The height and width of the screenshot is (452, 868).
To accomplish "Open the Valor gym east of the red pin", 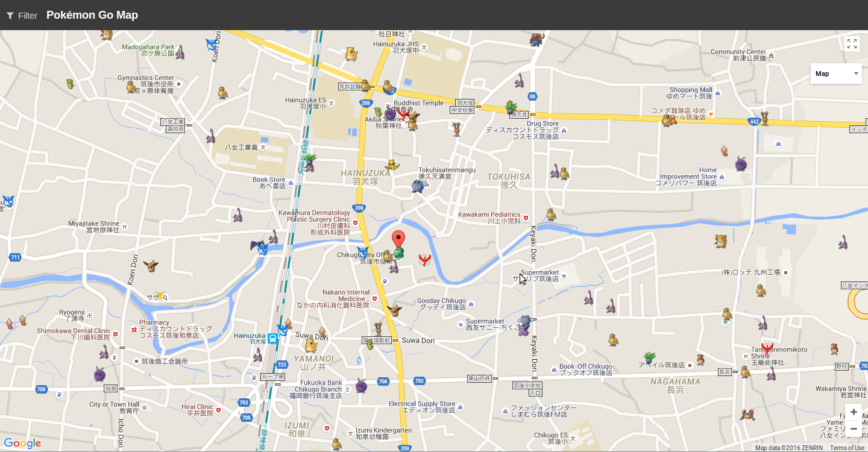I will (425, 260).
